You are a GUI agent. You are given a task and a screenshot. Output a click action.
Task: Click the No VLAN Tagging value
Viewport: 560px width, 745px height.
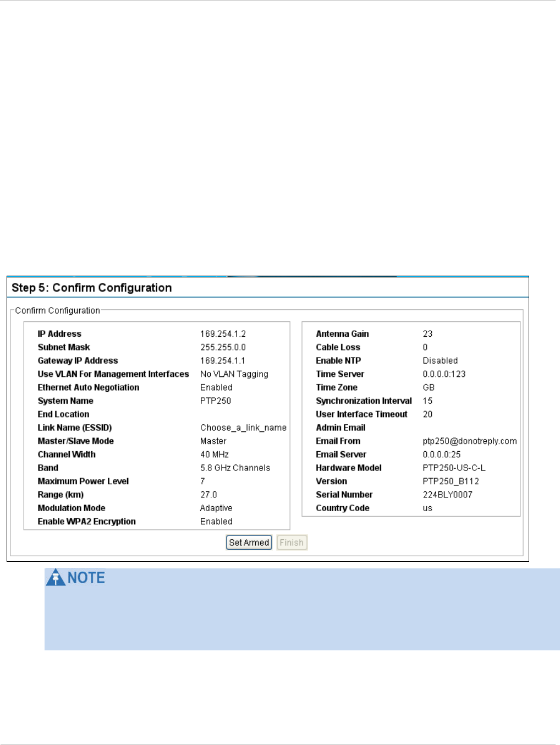click(x=234, y=374)
